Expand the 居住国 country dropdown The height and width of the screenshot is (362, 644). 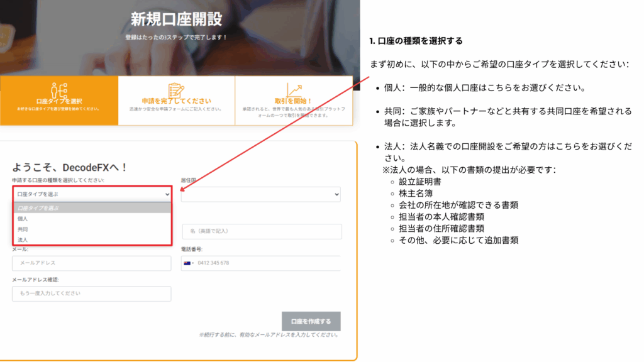[x=260, y=195]
